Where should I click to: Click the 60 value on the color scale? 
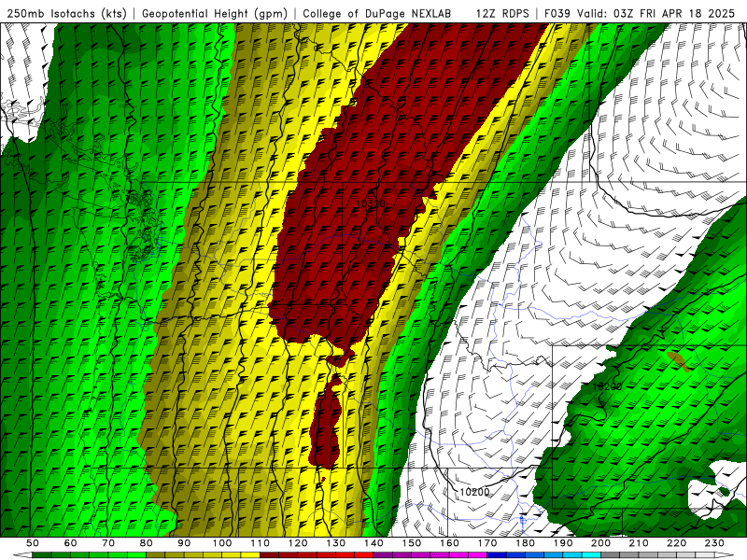pos(71,543)
